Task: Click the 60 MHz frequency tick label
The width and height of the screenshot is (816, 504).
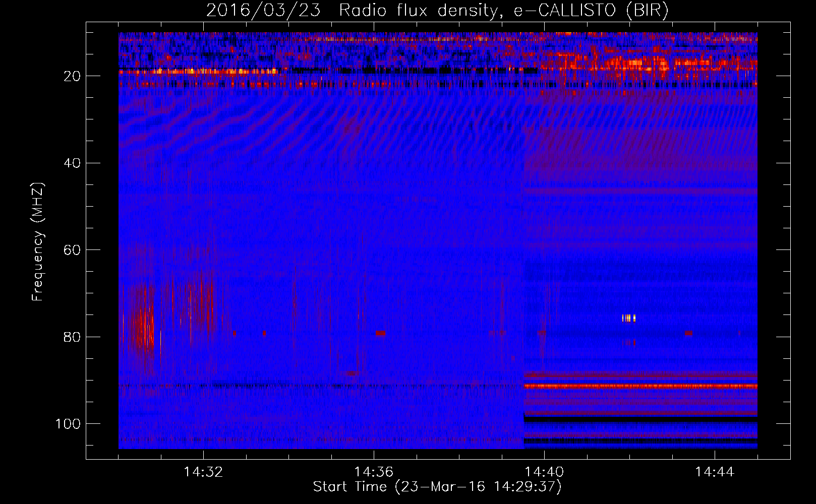Action: (72, 250)
